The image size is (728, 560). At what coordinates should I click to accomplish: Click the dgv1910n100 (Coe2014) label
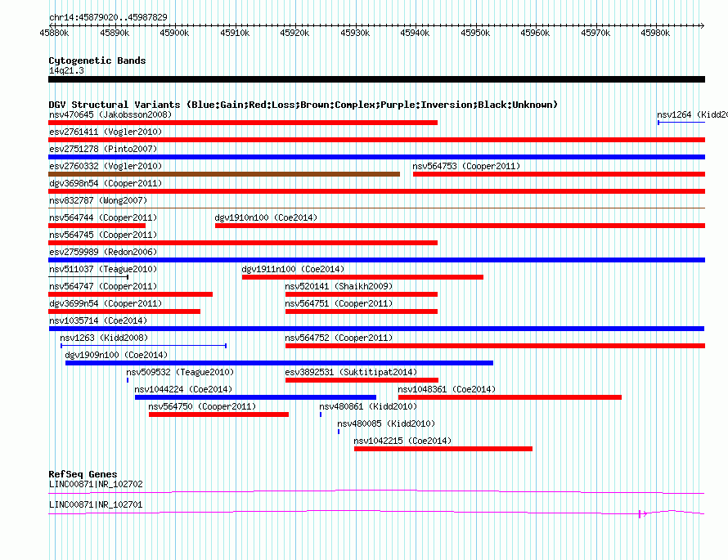[266, 217]
